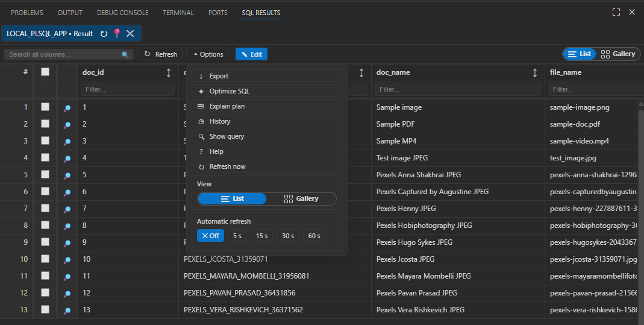The height and width of the screenshot is (325, 644).
Task: Open row details icon for doc_id 6
Action: click(67, 192)
